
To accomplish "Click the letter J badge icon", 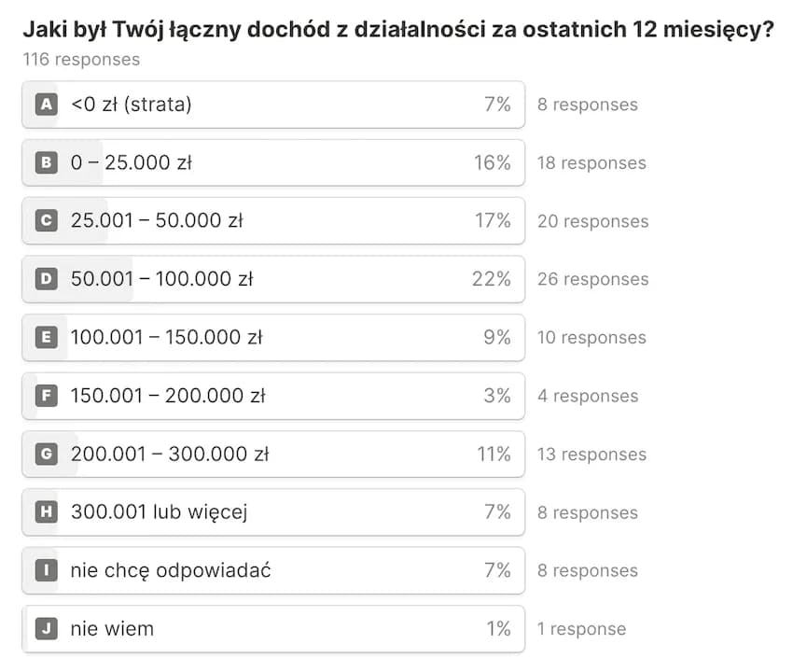I will tap(46, 628).
